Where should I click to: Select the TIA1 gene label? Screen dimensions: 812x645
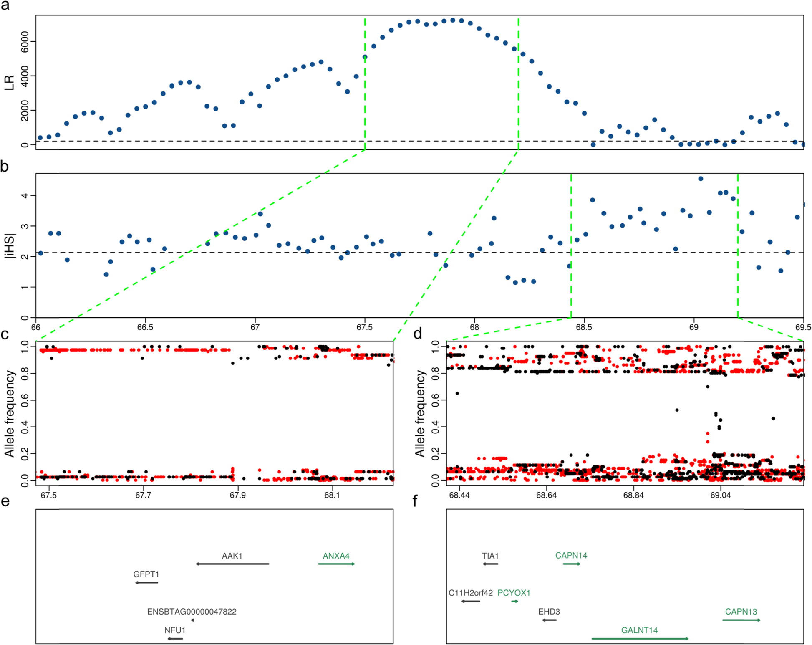(x=490, y=556)
